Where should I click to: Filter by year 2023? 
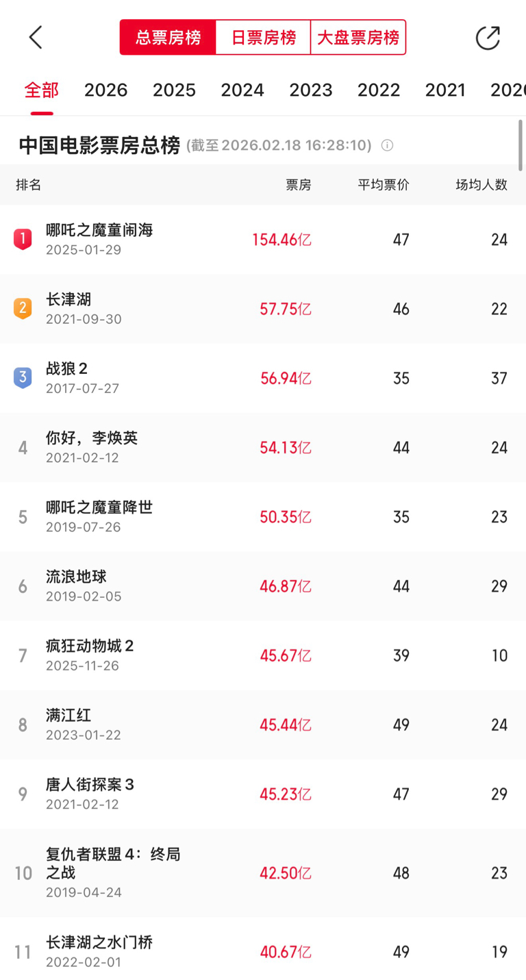pyautogui.click(x=310, y=90)
